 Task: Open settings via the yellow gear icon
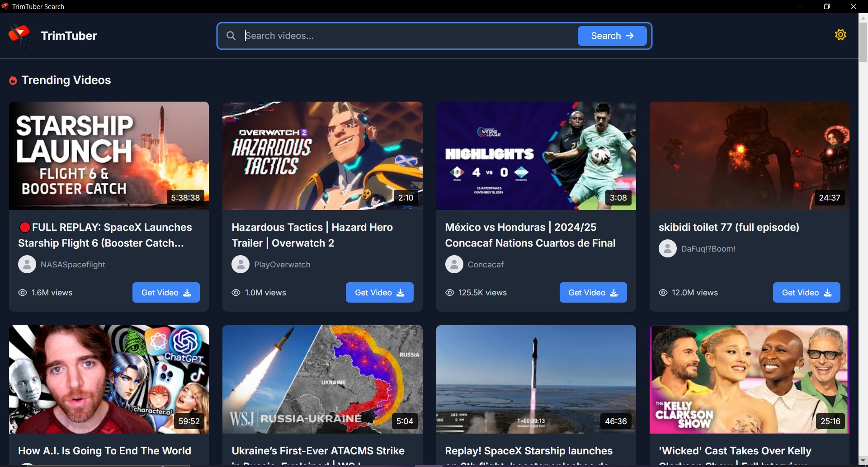tap(840, 35)
